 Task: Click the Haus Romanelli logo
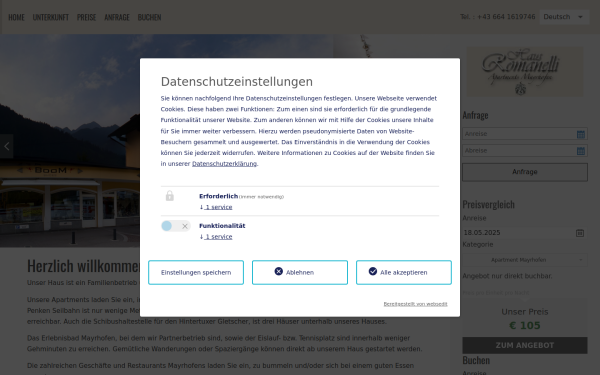525,72
